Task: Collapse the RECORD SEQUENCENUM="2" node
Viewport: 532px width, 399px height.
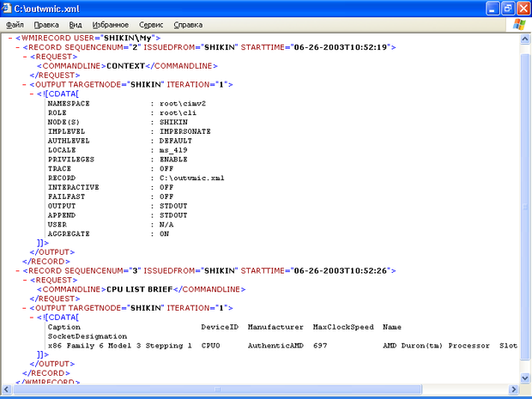Action: coord(17,48)
